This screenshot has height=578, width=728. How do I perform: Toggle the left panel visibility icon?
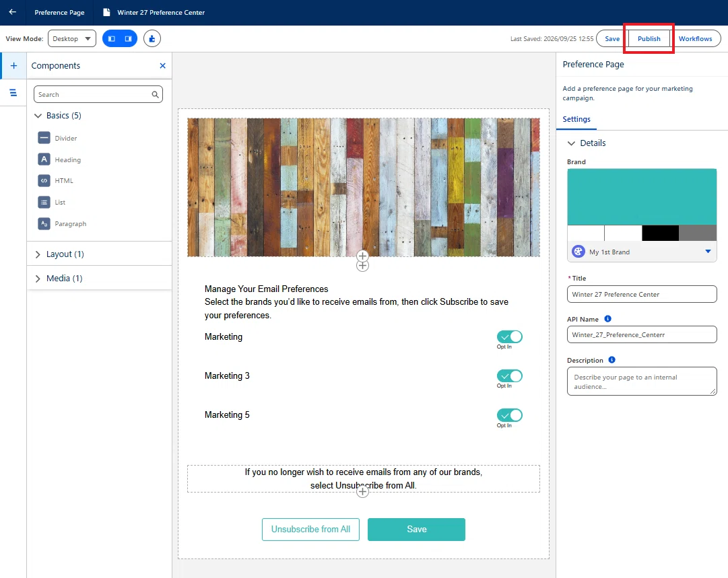click(x=111, y=38)
